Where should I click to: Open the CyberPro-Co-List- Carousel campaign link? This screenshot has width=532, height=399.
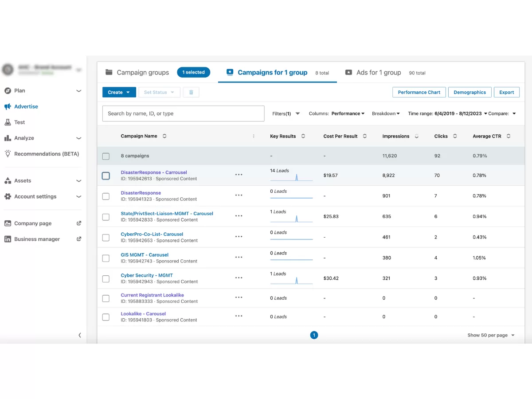coord(152,234)
